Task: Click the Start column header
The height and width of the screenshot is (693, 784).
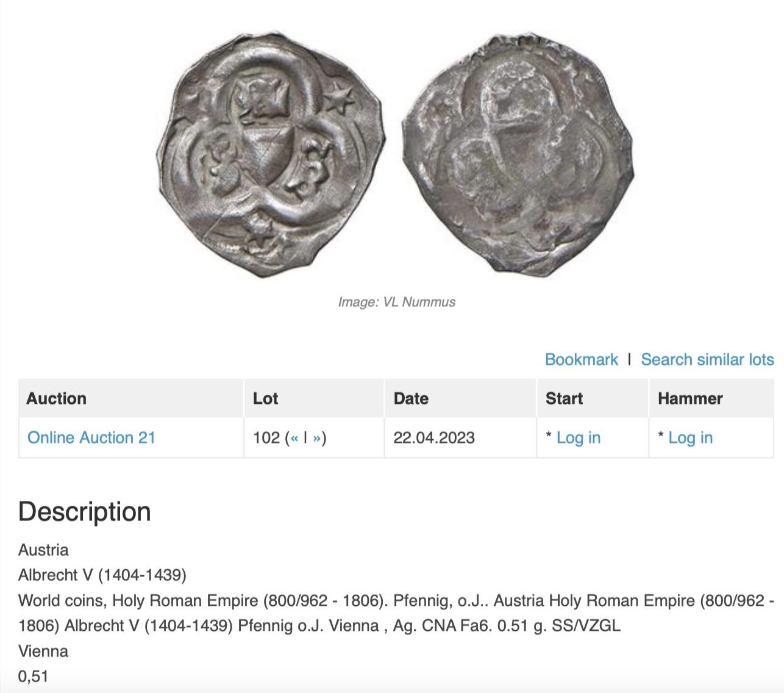Action: click(564, 398)
